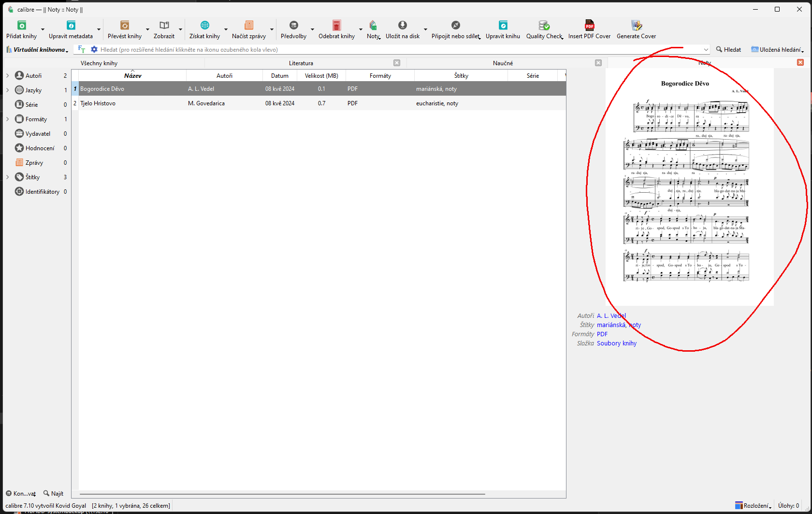812x514 pixels.
Task: Switch to Všechny knihy tab
Action: point(99,63)
